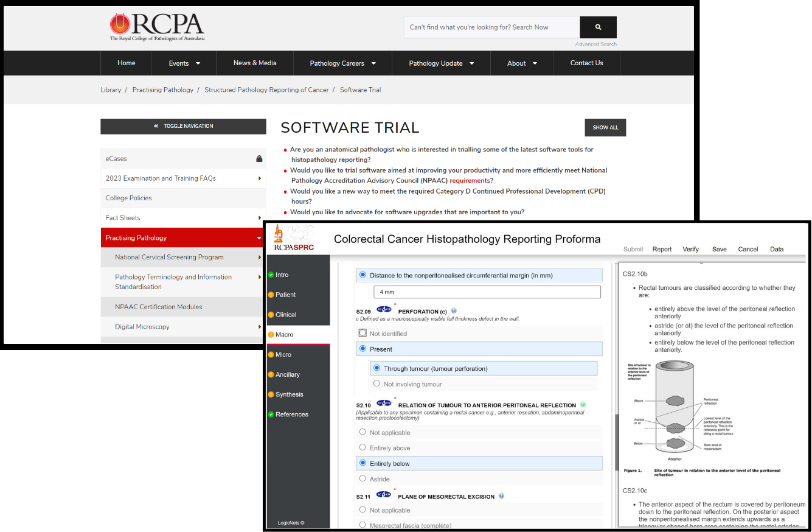Expand the Pathology Update menu
812x532 pixels.
(x=441, y=63)
